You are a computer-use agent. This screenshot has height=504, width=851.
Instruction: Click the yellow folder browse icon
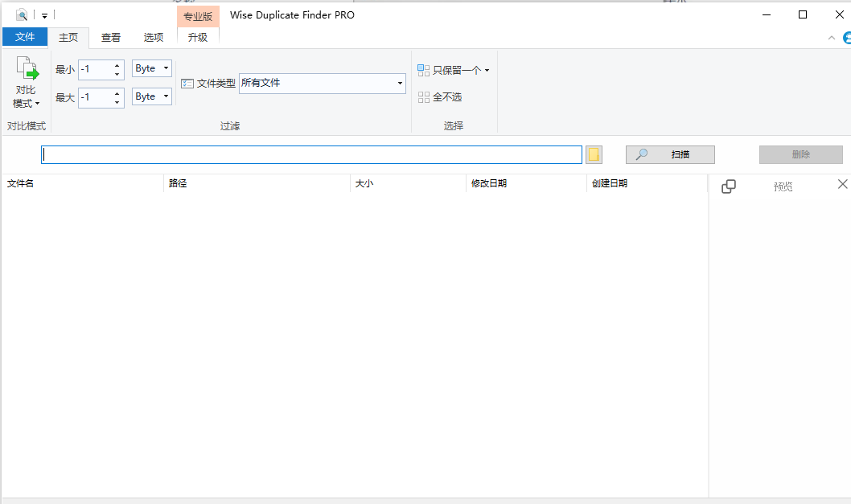[x=594, y=154]
